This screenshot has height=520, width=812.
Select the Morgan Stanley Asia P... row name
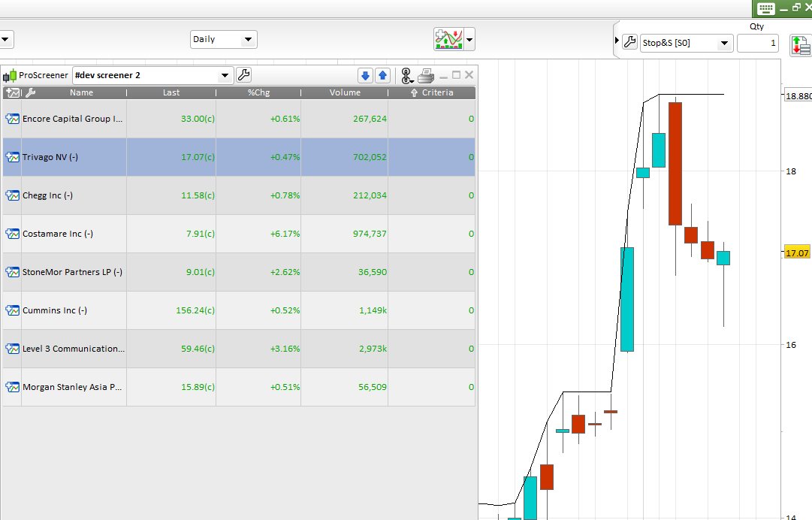tap(73, 387)
